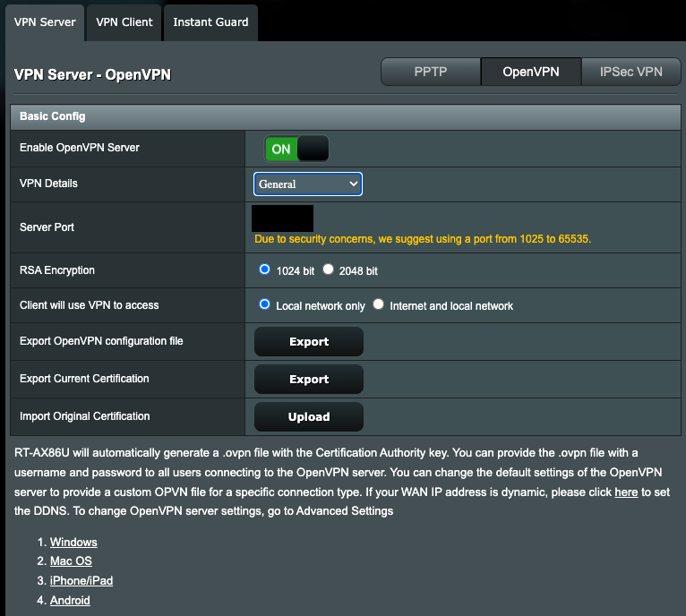The image size is (686, 616).
Task: Choose Internet and local network access
Action: 379,304
